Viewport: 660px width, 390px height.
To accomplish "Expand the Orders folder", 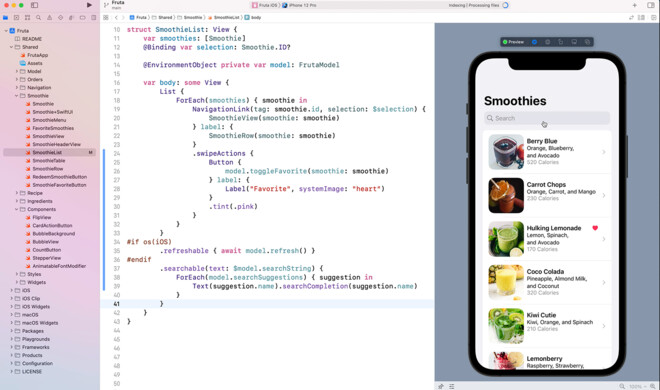I will point(17,80).
